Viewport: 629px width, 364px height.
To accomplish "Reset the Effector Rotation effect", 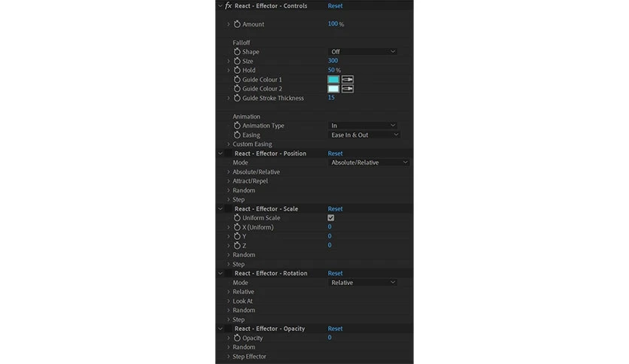I will (336, 273).
